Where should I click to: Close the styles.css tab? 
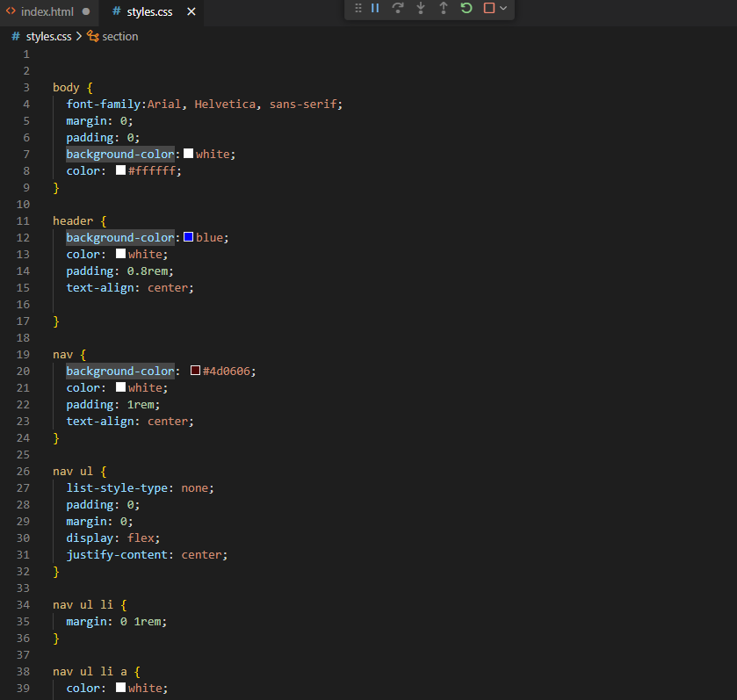(191, 11)
